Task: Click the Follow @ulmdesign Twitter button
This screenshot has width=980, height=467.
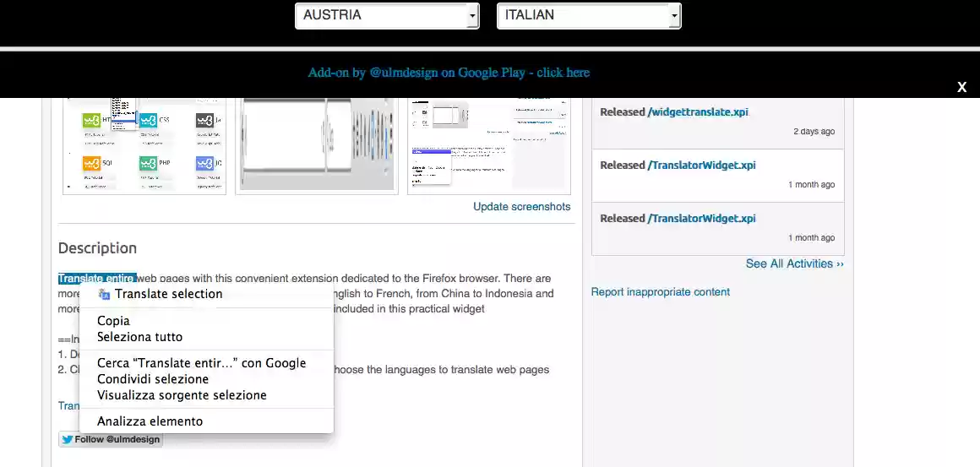Action: 111,439
